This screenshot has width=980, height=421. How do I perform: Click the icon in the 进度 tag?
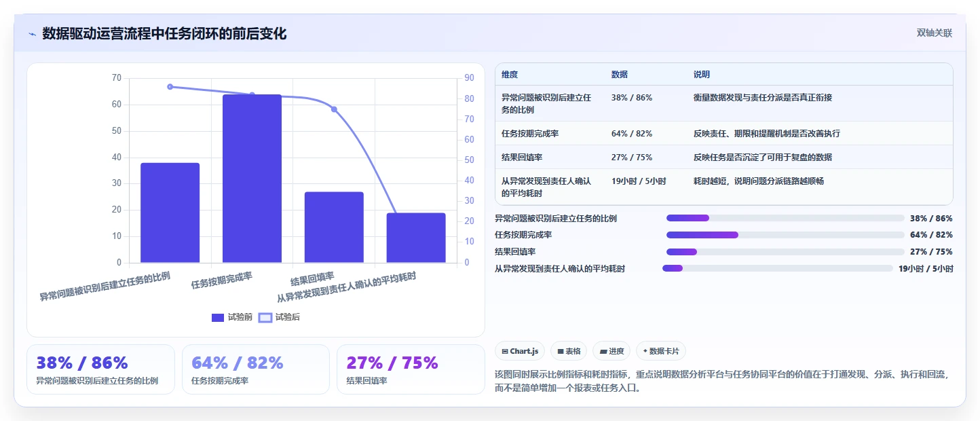603,352
